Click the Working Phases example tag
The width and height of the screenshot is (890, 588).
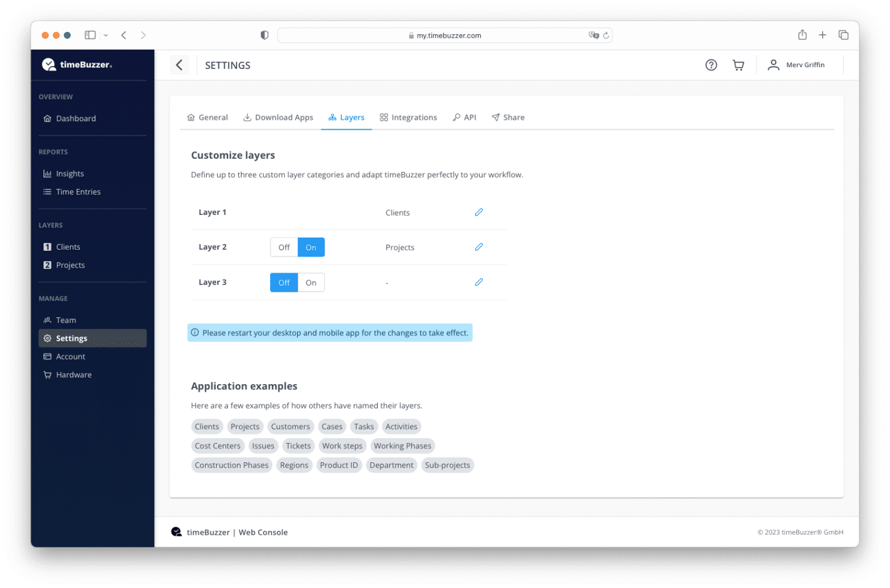click(x=403, y=445)
